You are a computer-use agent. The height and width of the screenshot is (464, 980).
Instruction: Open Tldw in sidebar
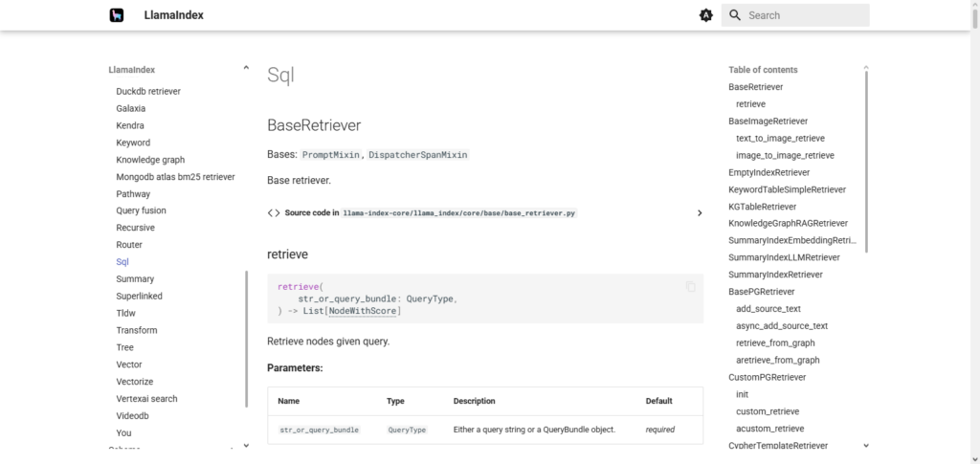(125, 313)
